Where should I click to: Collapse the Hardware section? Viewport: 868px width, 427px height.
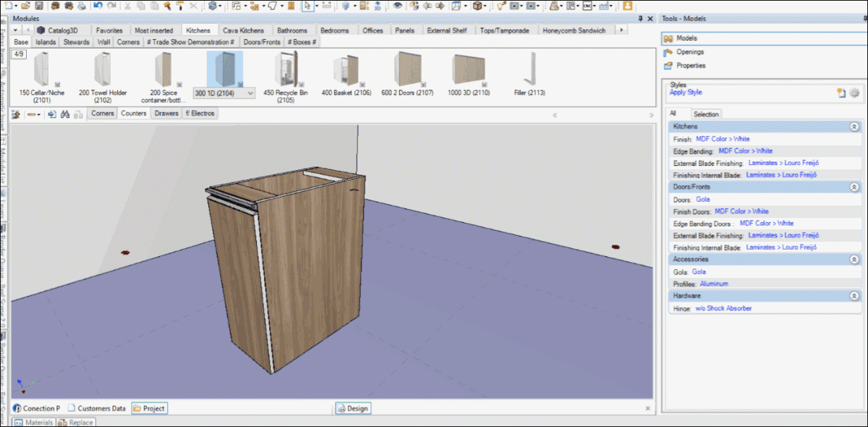tap(854, 296)
